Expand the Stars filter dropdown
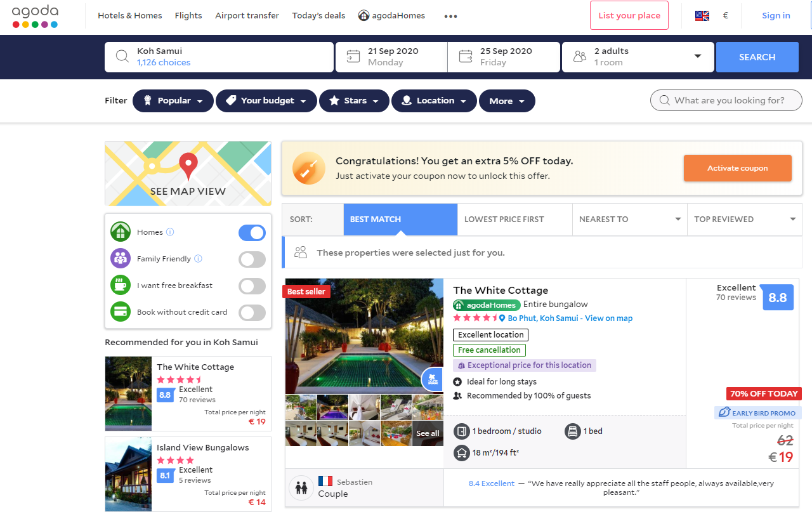 pos(354,101)
